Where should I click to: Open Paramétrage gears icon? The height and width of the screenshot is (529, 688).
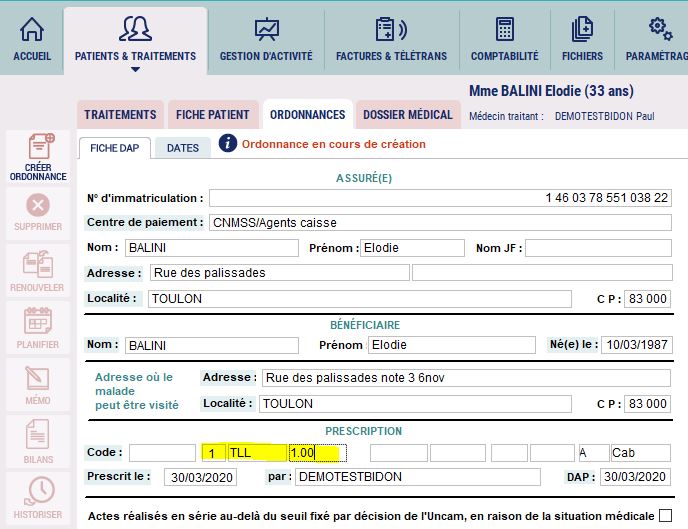661,29
